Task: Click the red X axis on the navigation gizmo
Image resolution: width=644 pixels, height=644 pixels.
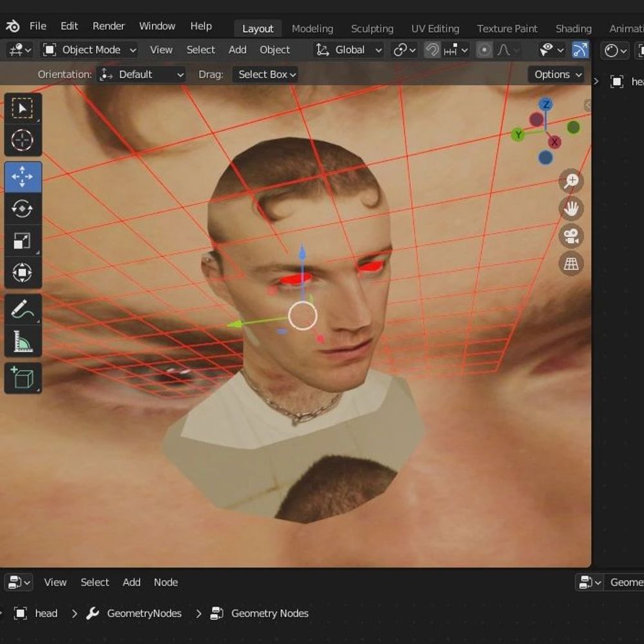Action: [x=554, y=142]
